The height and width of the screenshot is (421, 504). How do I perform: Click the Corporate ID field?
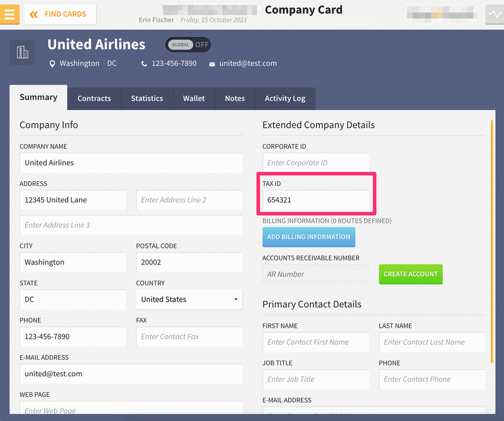pos(316,163)
